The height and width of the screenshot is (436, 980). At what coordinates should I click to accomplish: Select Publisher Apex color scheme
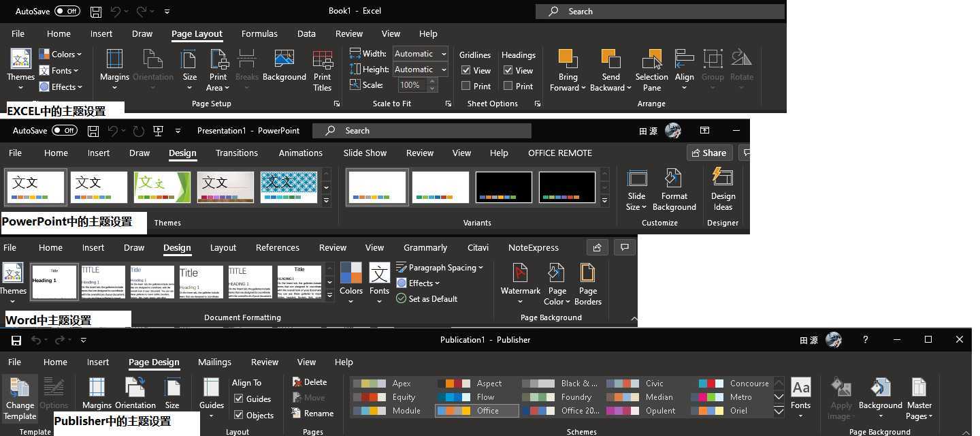(x=393, y=384)
